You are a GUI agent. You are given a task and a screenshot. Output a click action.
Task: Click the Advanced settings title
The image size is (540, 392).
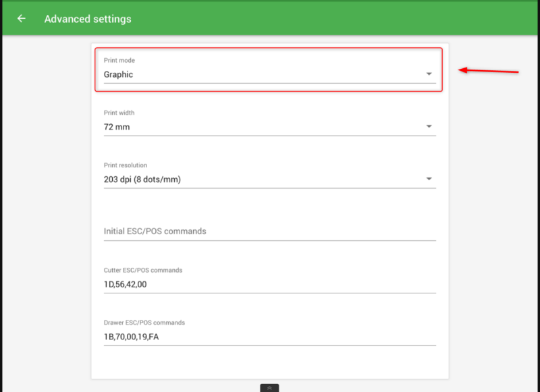pos(88,19)
